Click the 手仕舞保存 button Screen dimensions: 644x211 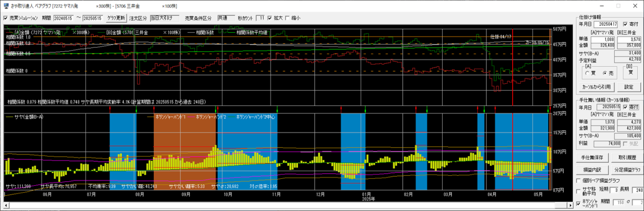pos(592,158)
